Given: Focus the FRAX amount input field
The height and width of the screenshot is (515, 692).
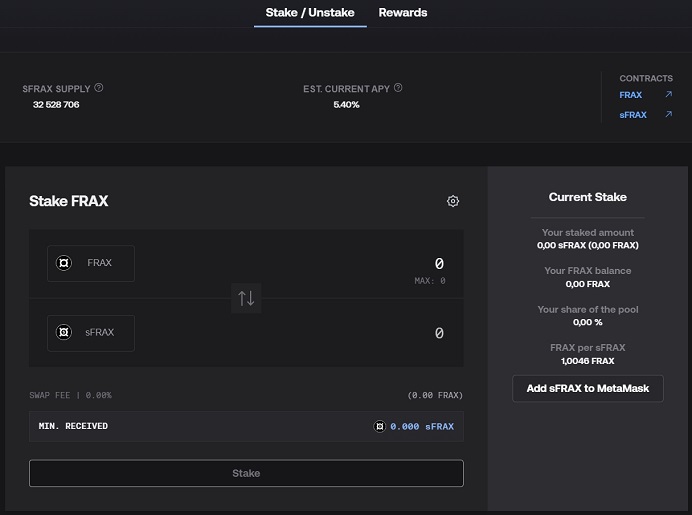Looking at the screenshot, I should tap(439, 263).
